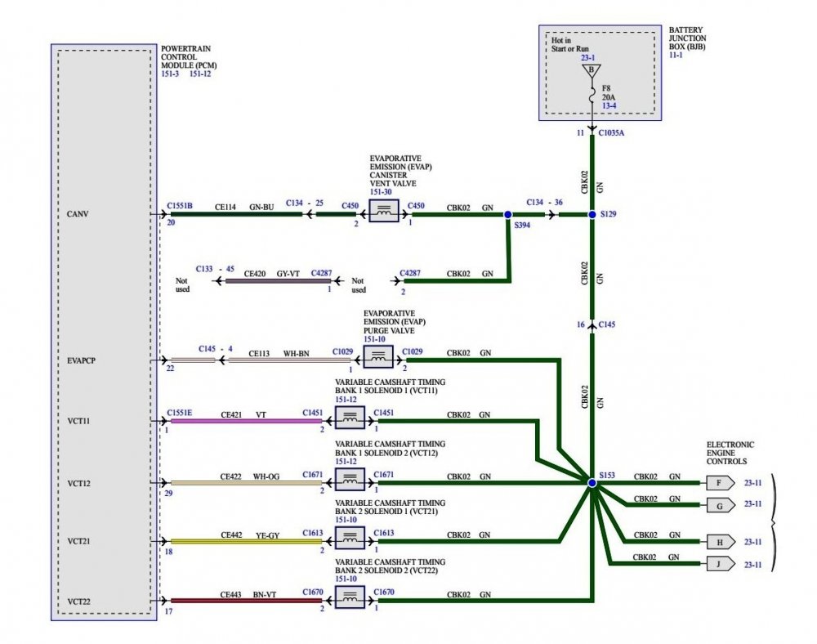The width and height of the screenshot is (817, 644).
Task: Open the 151-3 reference under PCM
Action: [x=171, y=74]
